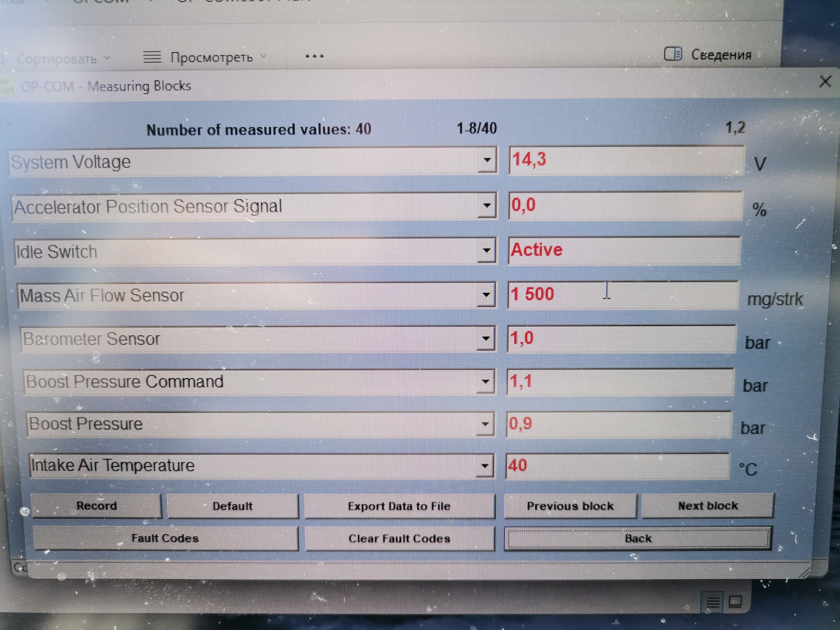
Task: Expand the System Voltage dropdown
Action: point(487,161)
